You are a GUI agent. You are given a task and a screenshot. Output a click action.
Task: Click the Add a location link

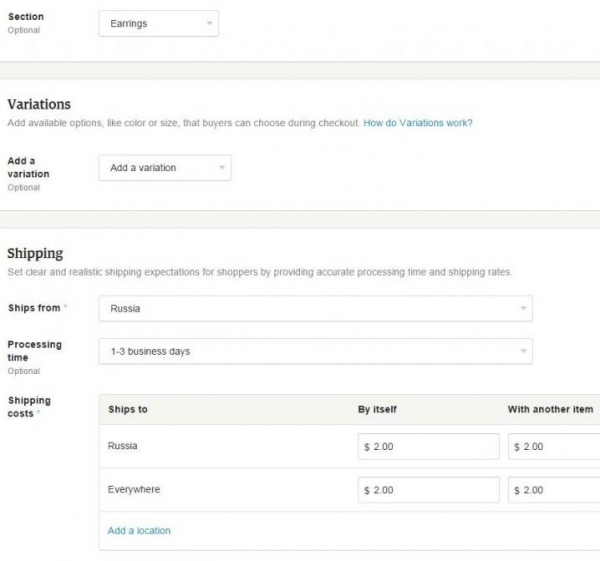click(x=139, y=531)
